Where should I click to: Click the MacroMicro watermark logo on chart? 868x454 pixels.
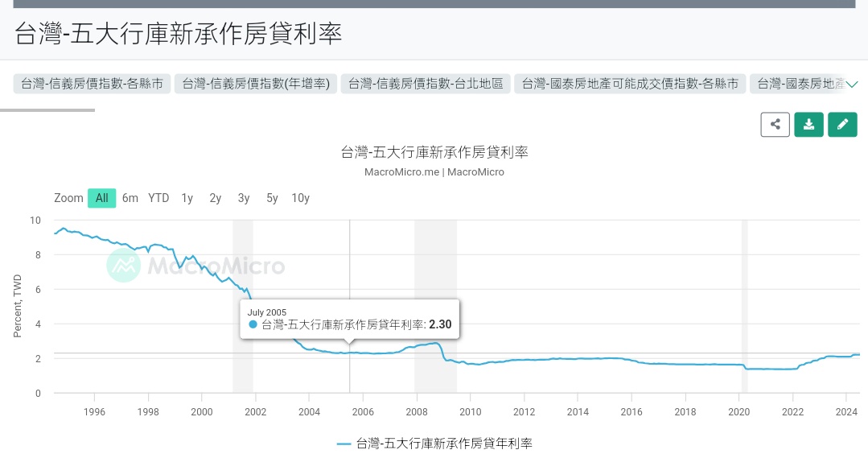196,266
